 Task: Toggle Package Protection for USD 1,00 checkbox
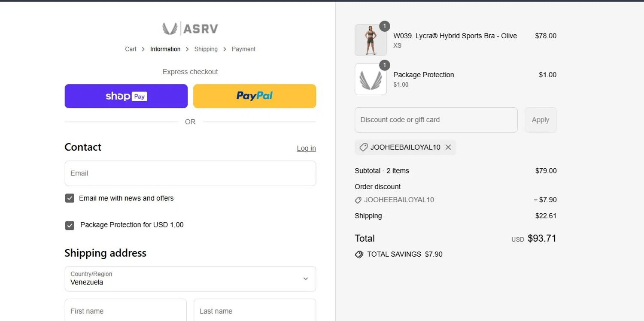coord(70,225)
